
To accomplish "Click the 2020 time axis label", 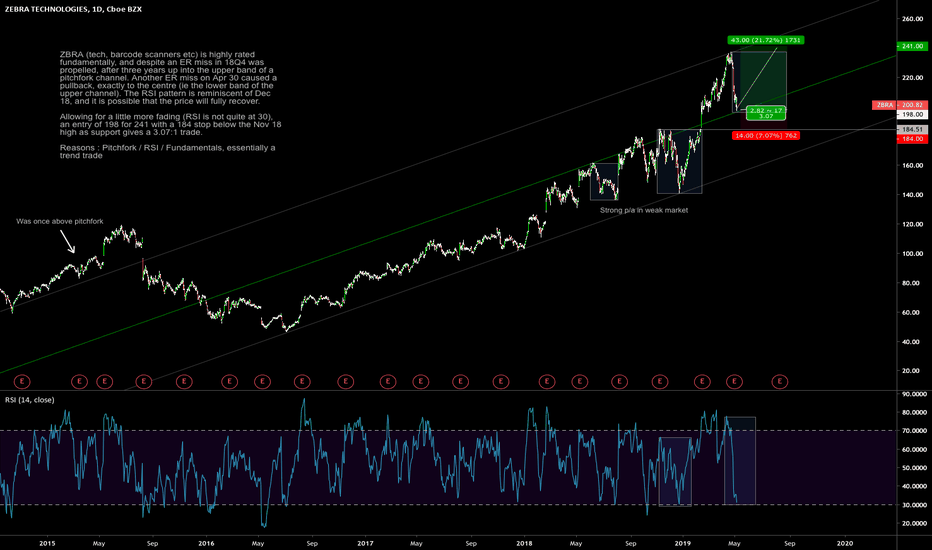I will [844, 543].
